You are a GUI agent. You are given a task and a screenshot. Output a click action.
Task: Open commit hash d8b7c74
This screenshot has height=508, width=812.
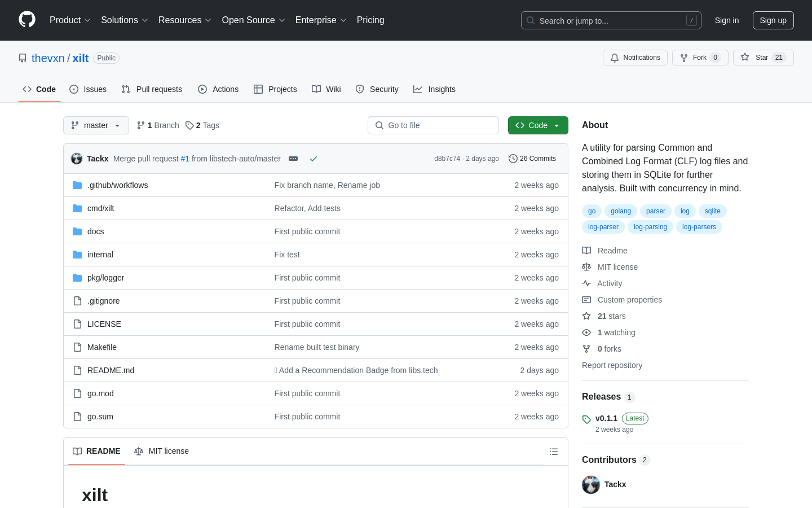(x=447, y=159)
